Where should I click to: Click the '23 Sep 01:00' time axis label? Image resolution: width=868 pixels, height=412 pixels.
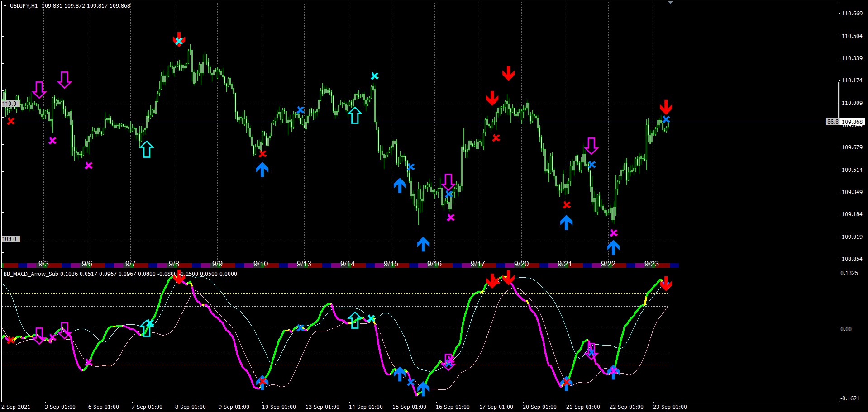click(670, 407)
